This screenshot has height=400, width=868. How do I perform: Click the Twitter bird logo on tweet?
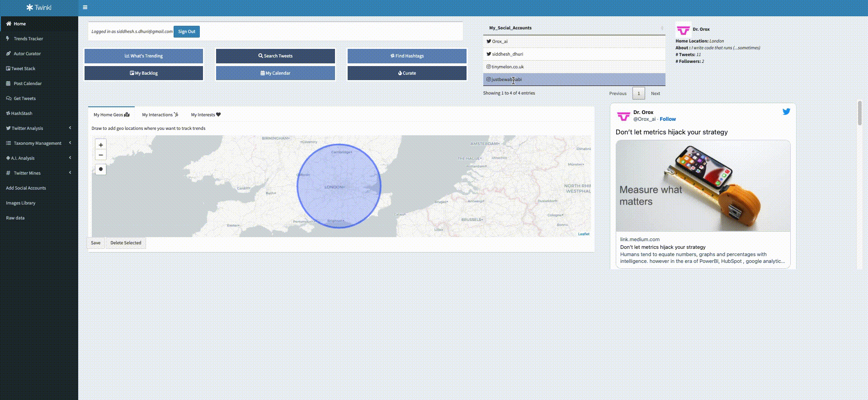pos(787,112)
